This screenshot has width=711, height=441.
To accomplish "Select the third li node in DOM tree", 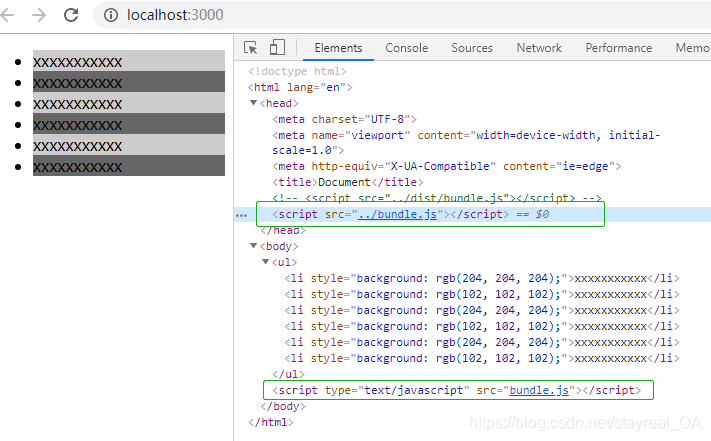I will [482, 310].
